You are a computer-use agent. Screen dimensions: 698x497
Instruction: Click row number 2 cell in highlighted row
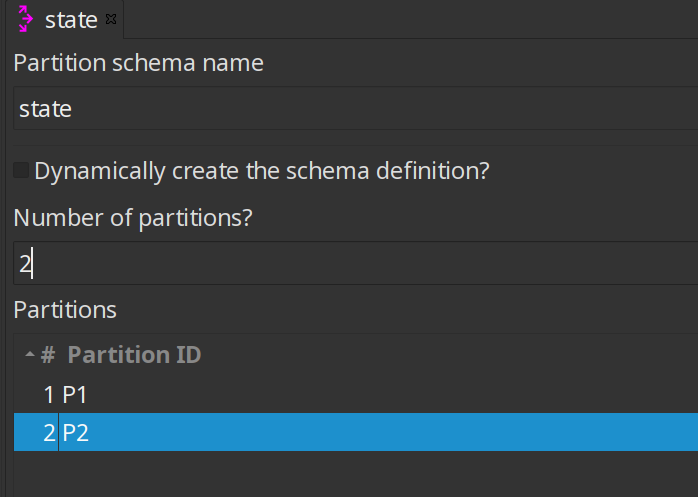[x=48, y=433]
